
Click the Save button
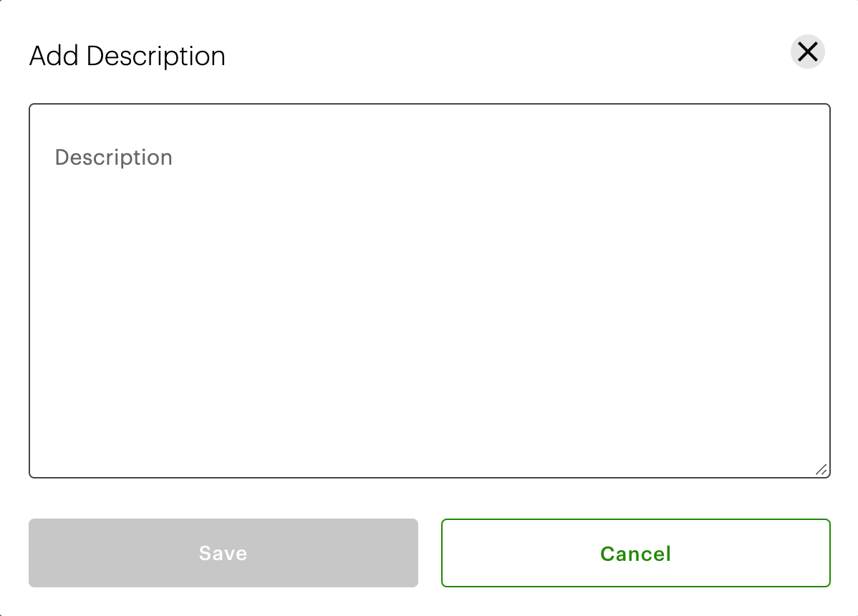pos(223,552)
